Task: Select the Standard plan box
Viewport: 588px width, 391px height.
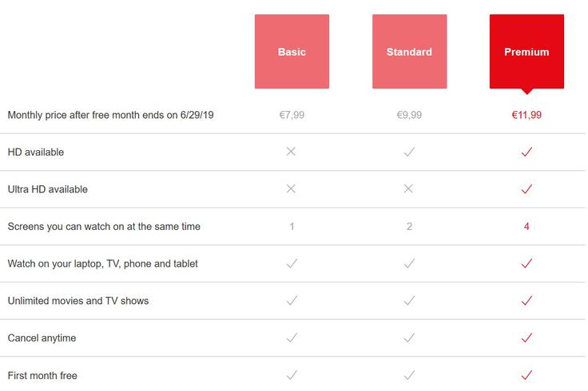Action: 410,52
